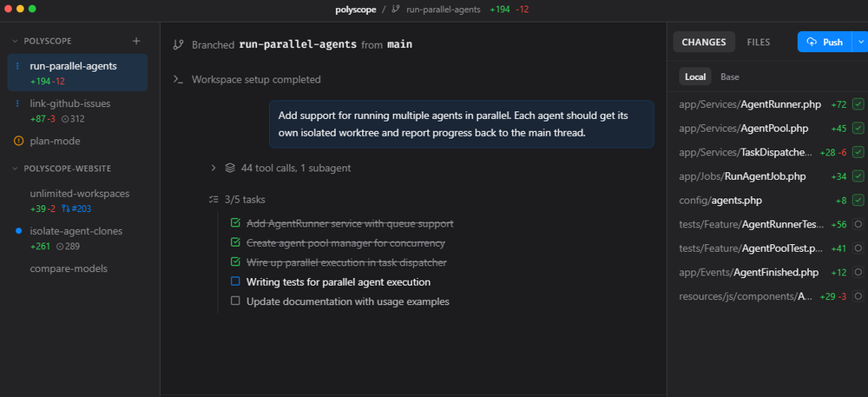
Task: Click the checklist icon beside 3/5 tasks
Action: tap(214, 199)
